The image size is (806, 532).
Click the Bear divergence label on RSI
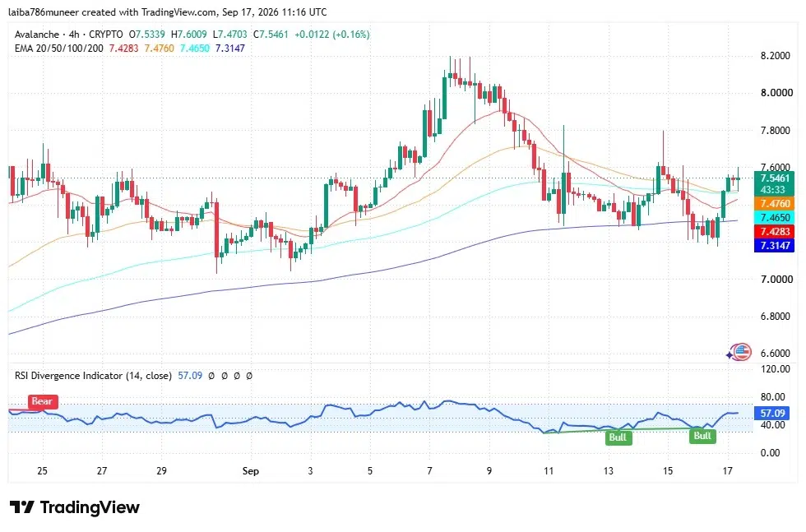(42, 401)
